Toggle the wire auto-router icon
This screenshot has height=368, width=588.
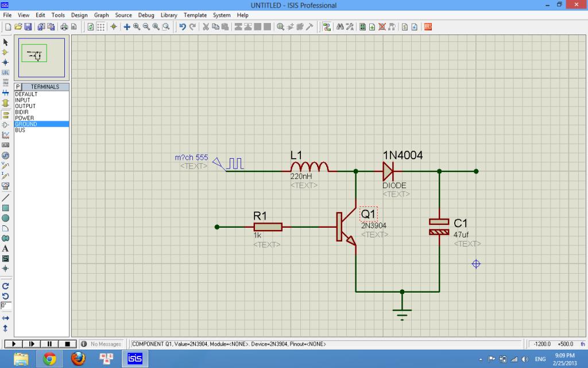tap(326, 26)
